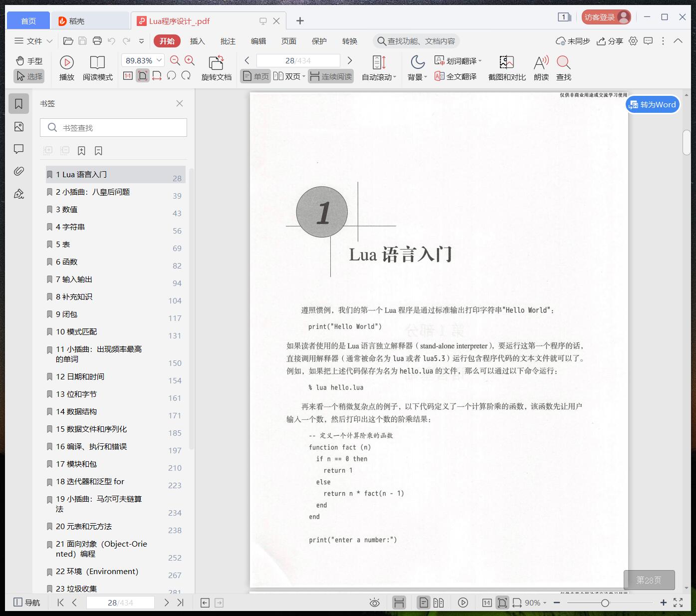
Task: Click the 访客登录 login button
Action: (x=606, y=17)
